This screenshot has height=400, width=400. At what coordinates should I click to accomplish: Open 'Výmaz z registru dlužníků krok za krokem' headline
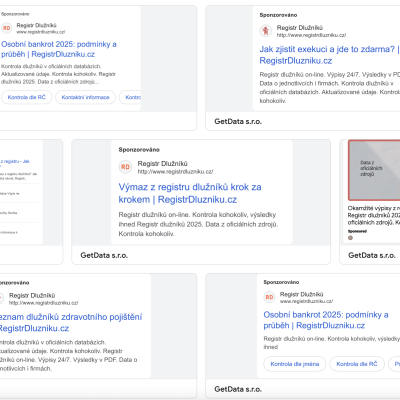(x=190, y=193)
